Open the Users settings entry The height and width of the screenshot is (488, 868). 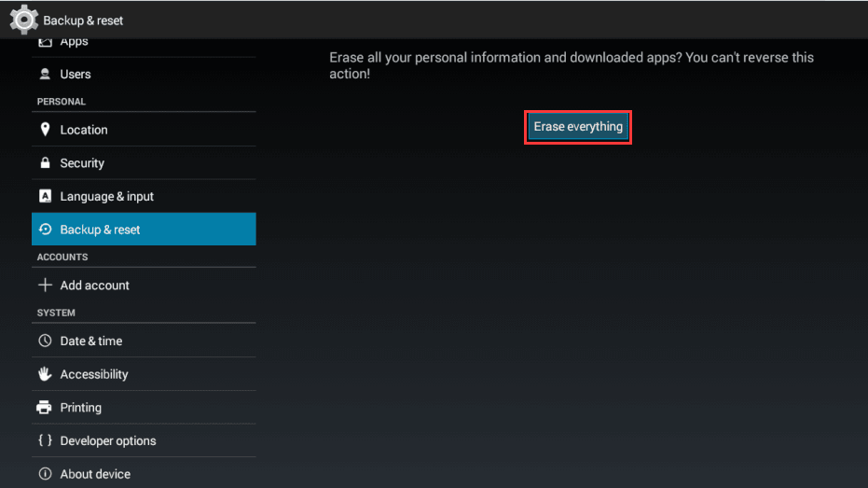click(144, 75)
